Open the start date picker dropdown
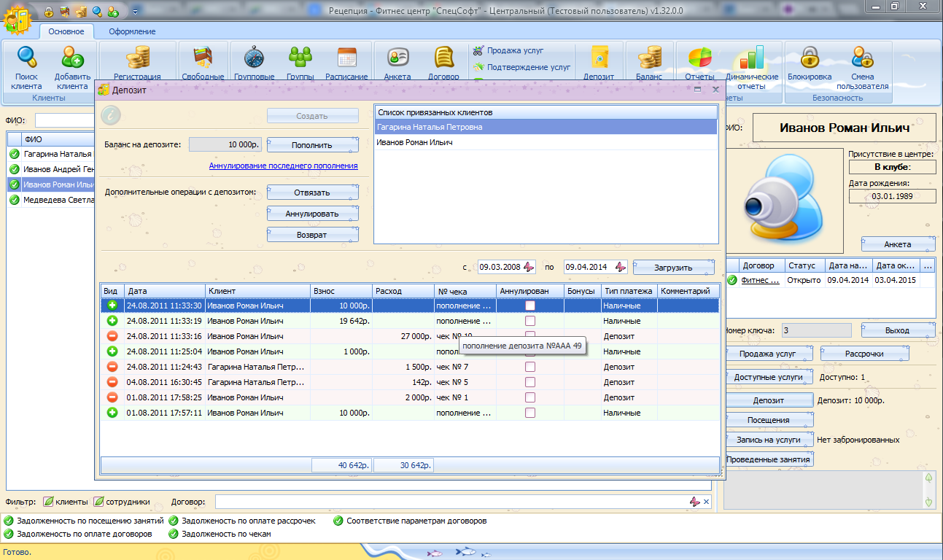 [529, 267]
